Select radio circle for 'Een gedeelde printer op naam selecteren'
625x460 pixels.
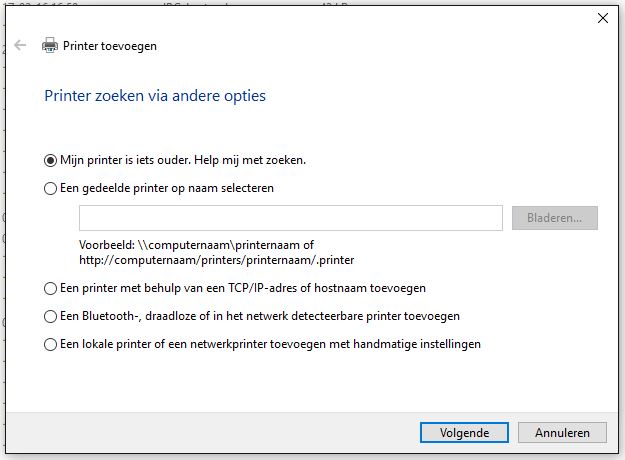50,189
